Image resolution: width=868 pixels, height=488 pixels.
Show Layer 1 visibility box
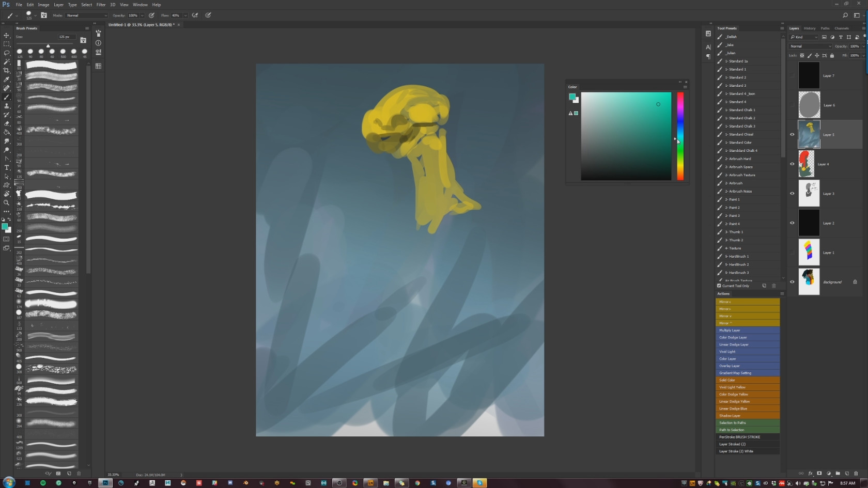tap(792, 253)
